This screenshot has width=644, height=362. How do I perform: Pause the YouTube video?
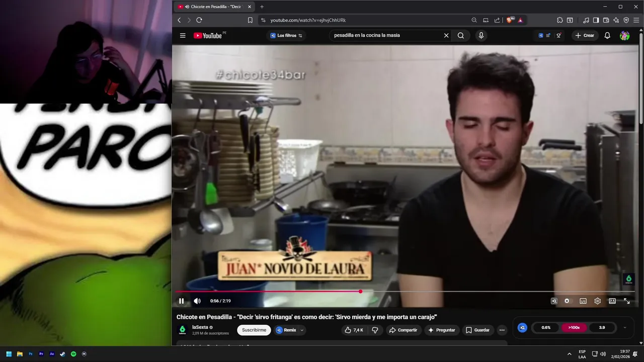[x=182, y=301]
